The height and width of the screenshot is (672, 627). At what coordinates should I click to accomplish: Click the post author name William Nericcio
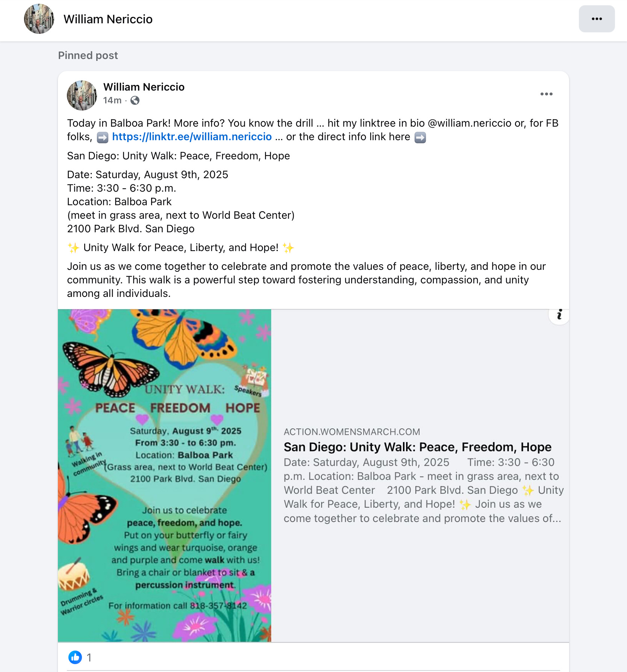144,87
